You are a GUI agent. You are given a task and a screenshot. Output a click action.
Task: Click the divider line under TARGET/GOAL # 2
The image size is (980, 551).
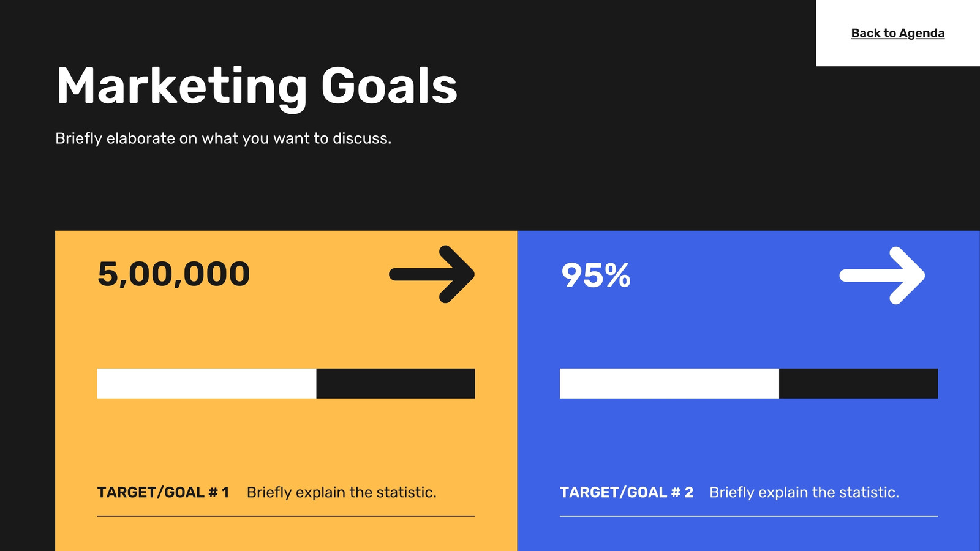point(748,516)
